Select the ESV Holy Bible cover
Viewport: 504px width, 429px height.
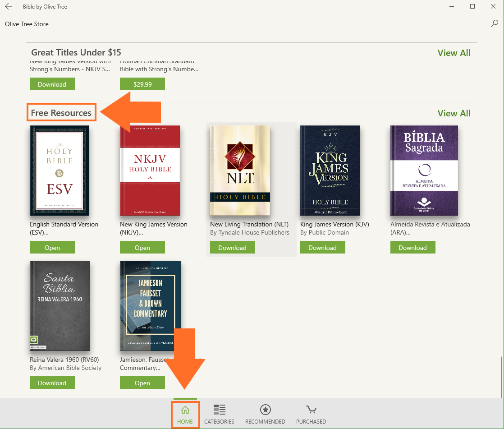pyautogui.click(x=59, y=171)
